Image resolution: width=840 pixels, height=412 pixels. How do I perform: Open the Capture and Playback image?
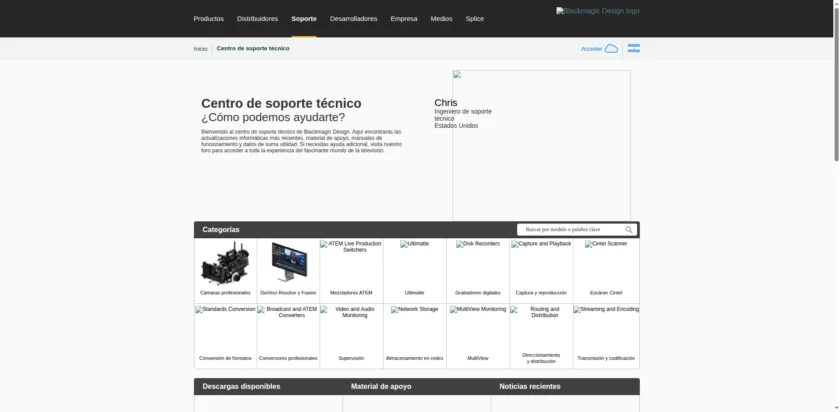pyautogui.click(x=541, y=244)
